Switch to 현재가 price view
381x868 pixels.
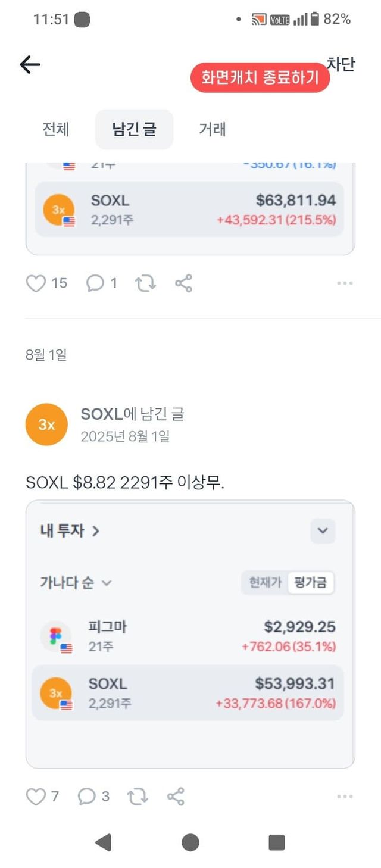[x=264, y=583]
